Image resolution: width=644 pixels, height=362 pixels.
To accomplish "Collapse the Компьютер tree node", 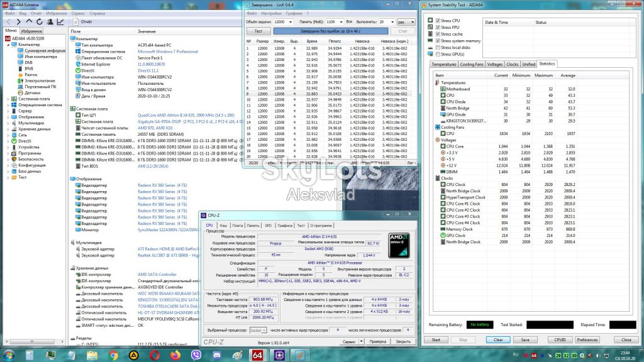I will pyautogui.click(x=8, y=45).
